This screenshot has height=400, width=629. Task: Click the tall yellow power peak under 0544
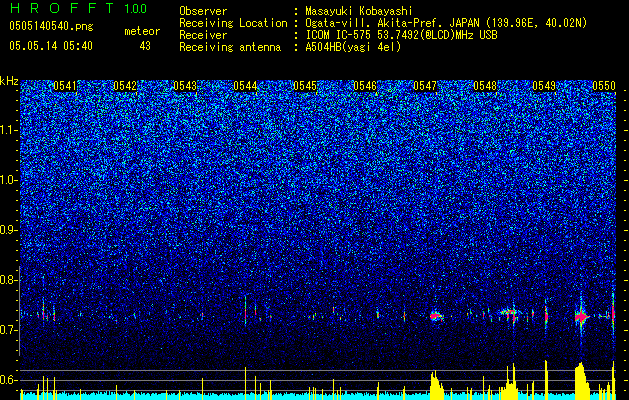245,383
